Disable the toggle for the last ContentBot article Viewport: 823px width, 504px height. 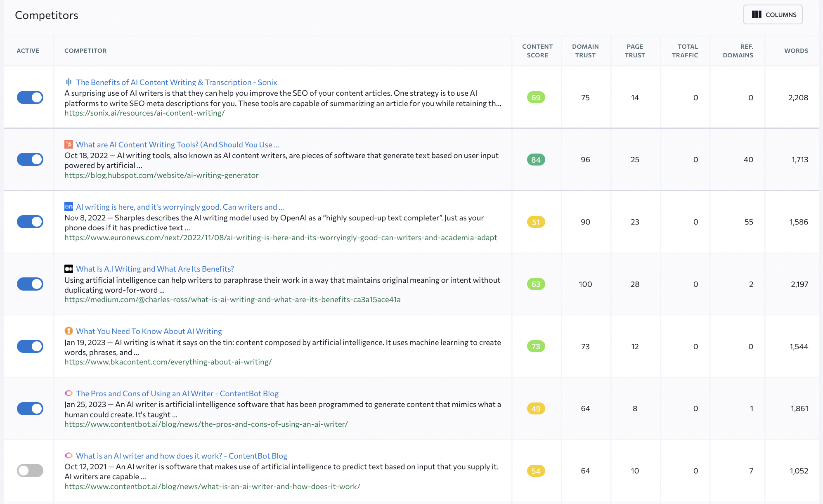click(30, 470)
